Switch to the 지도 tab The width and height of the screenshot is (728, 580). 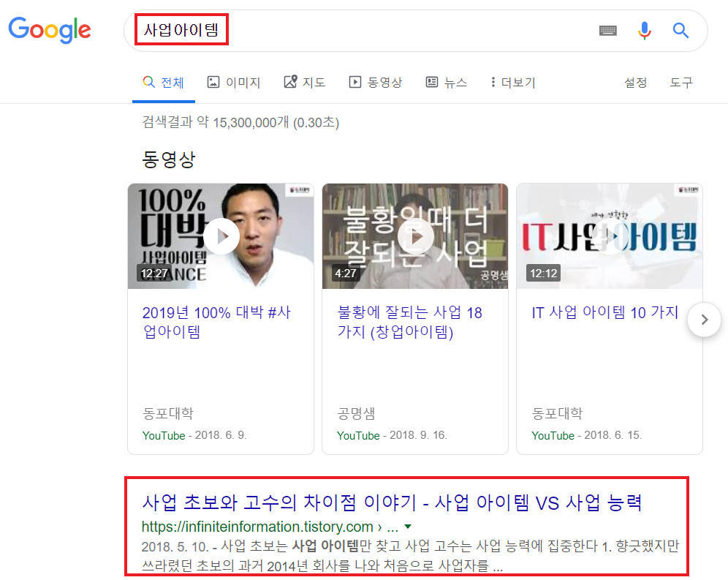click(x=305, y=82)
